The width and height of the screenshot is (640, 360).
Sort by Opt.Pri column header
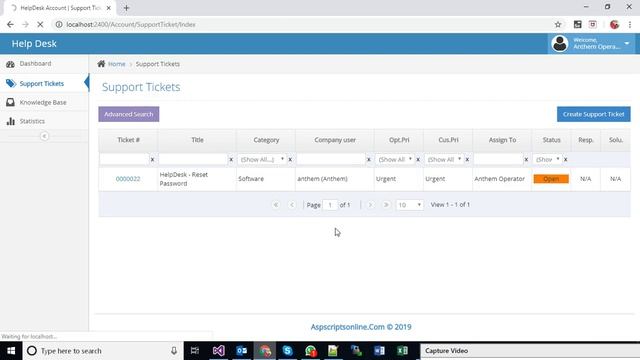coord(399,140)
